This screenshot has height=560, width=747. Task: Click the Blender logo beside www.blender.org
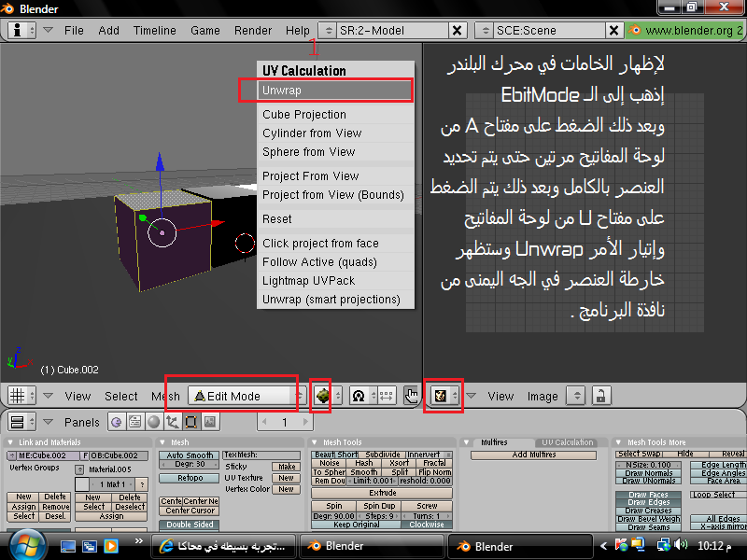click(x=634, y=31)
